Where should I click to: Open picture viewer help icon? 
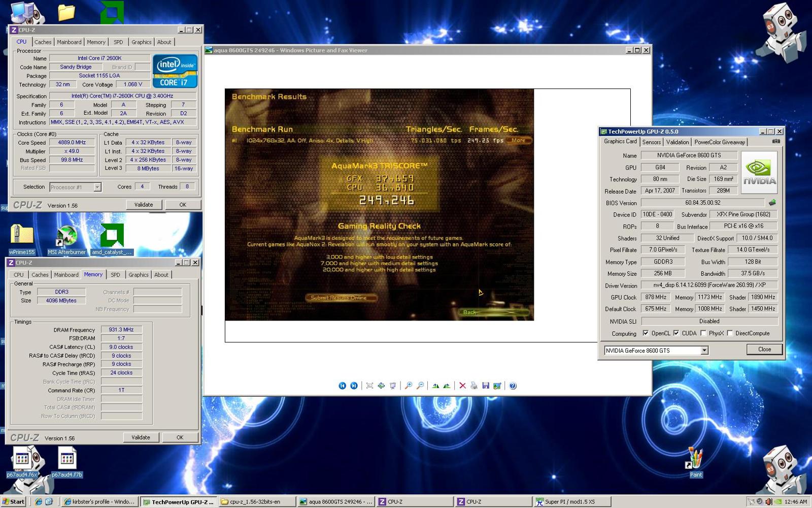513,386
